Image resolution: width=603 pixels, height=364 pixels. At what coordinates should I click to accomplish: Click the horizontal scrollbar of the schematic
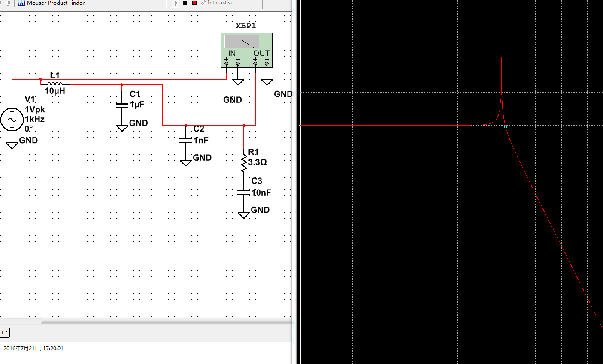click(x=167, y=321)
